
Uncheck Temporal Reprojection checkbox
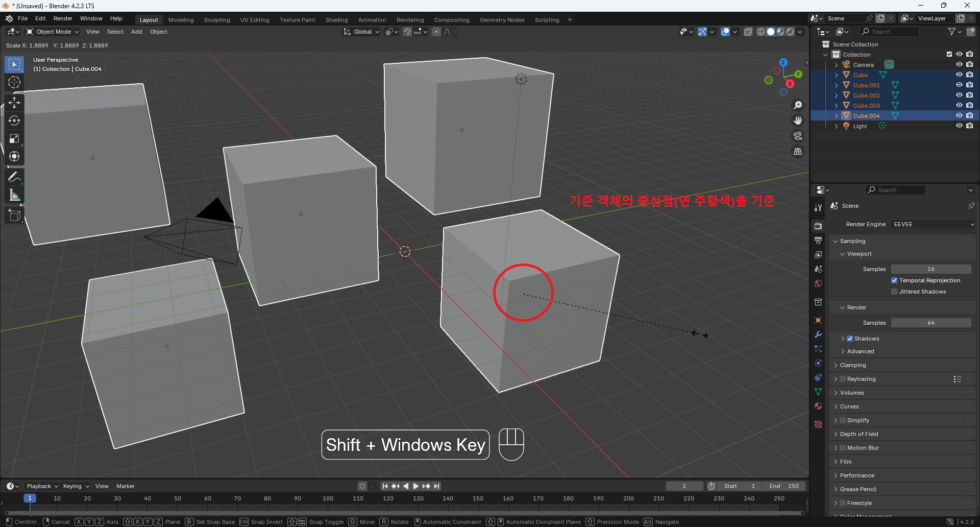tap(894, 280)
